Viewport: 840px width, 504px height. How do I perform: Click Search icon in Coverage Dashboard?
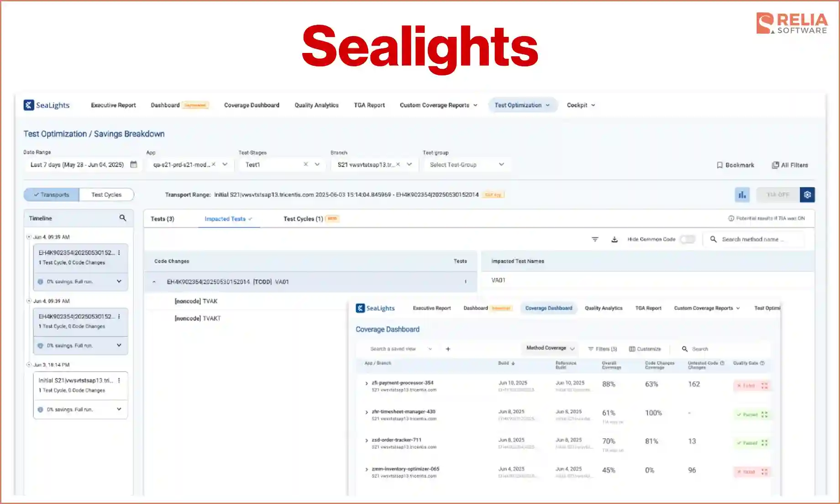pyautogui.click(x=685, y=349)
